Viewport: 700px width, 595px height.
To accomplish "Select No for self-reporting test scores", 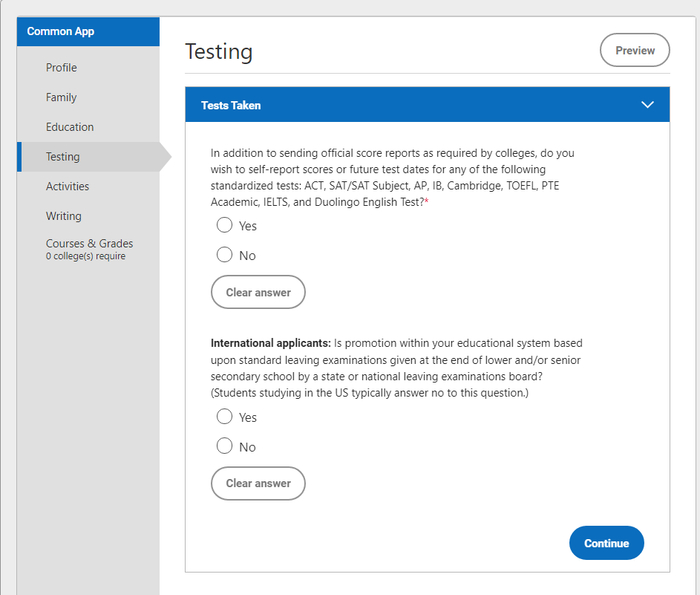I will 225,255.
